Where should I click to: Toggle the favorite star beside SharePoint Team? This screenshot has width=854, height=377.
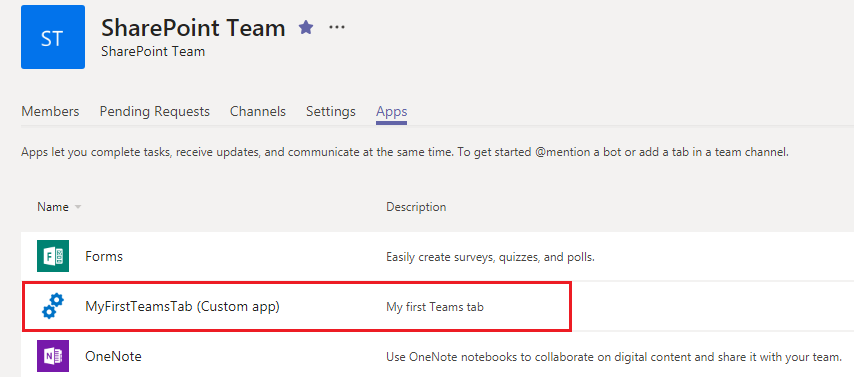[306, 27]
